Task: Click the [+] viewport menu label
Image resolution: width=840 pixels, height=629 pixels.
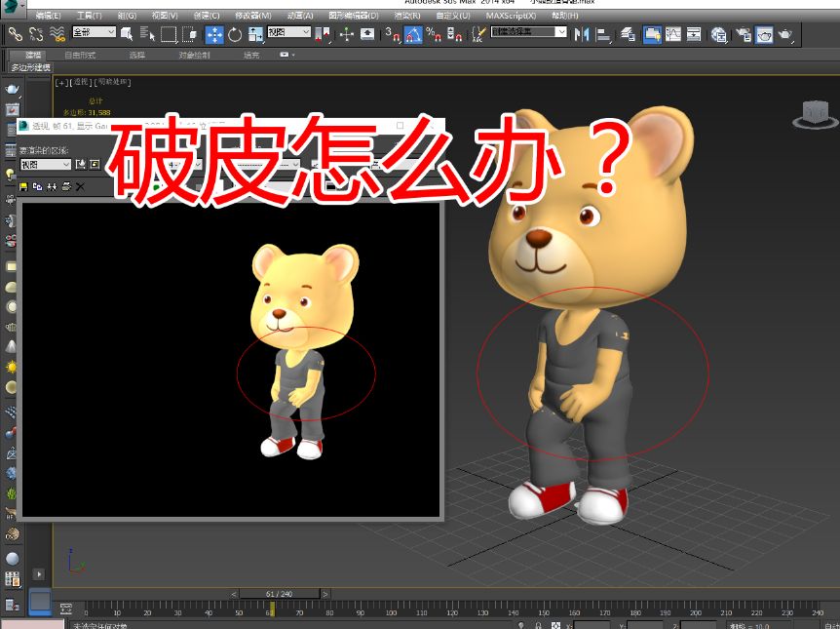Action: click(x=61, y=82)
